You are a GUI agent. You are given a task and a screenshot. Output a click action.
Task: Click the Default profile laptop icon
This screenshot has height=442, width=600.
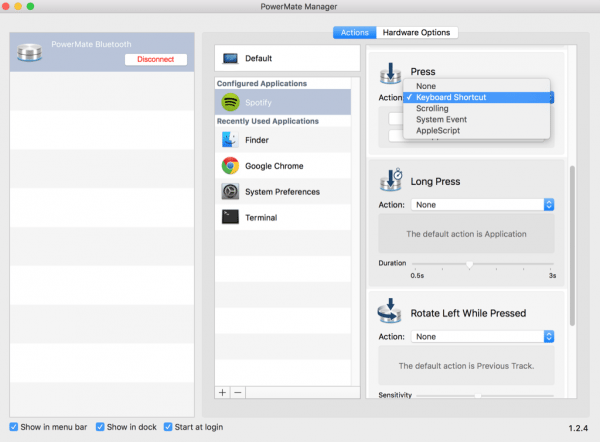(x=230, y=59)
